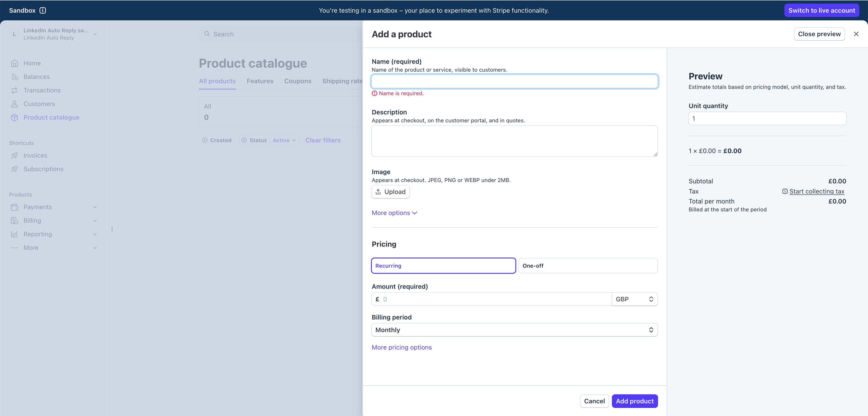Select Recurring pricing option
868x416 pixels.
(x=443, y=266)
